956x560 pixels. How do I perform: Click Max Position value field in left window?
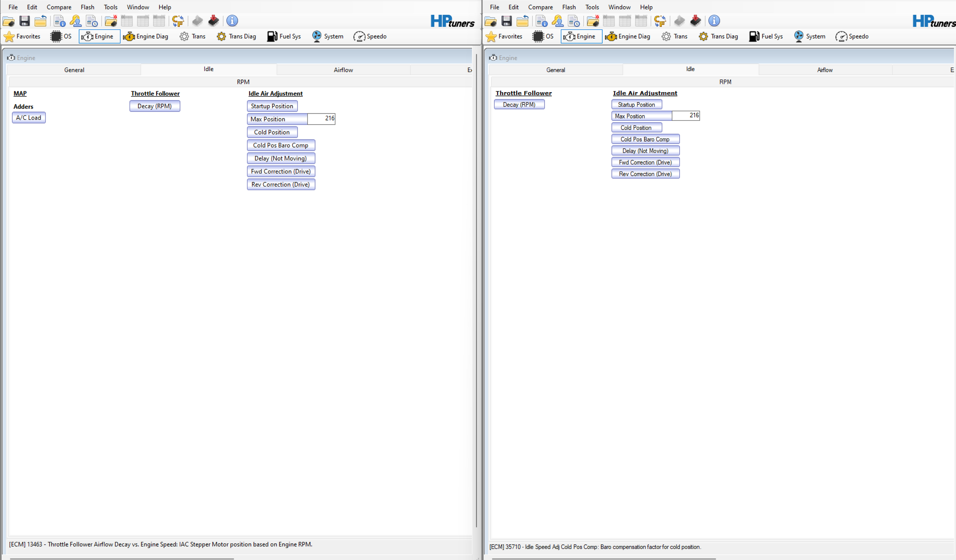321,119
